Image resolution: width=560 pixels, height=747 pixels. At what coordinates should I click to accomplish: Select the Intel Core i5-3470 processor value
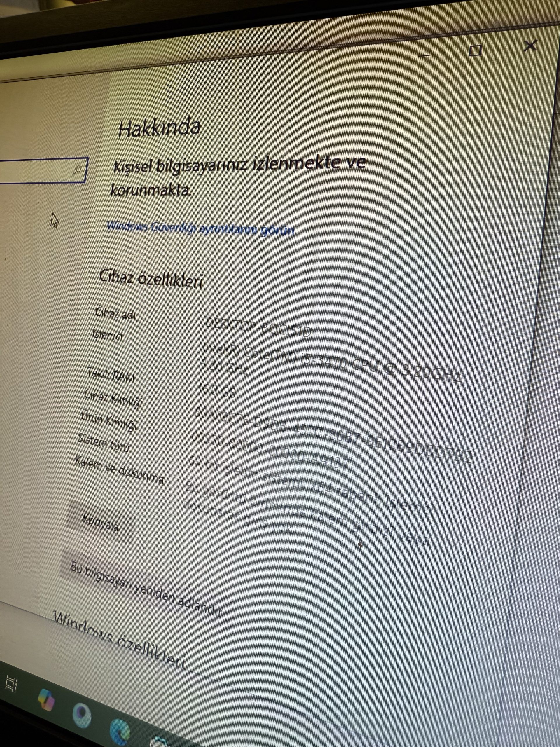[330, 362]
